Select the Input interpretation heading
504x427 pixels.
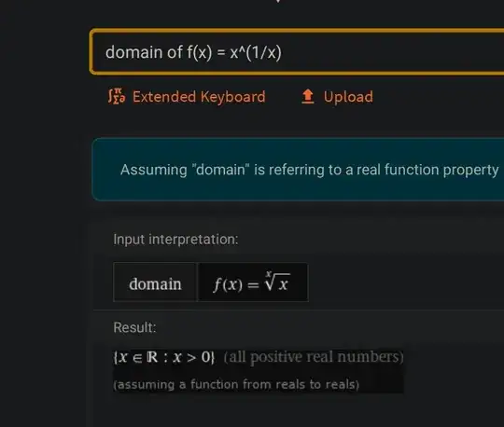coord(175,240)
